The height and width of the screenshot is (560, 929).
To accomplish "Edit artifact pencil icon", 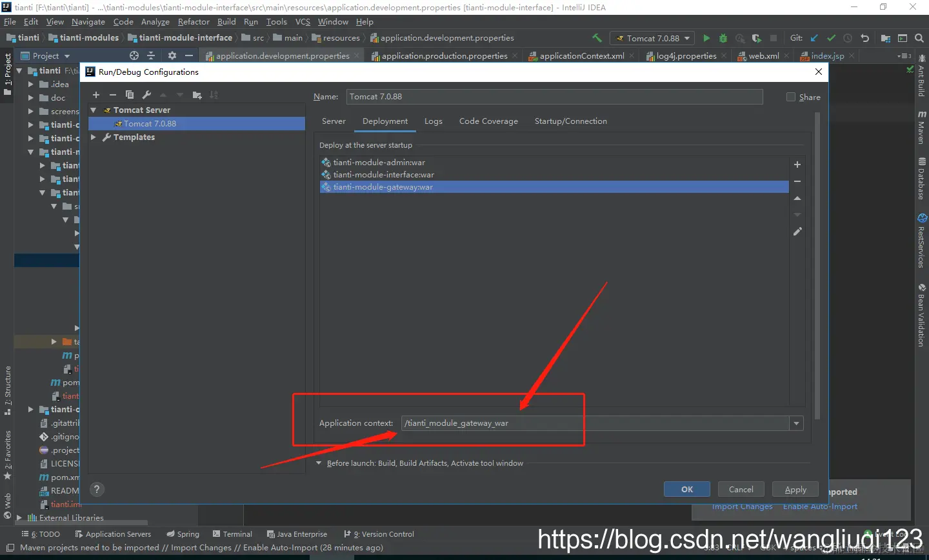I will coord(797,232).
